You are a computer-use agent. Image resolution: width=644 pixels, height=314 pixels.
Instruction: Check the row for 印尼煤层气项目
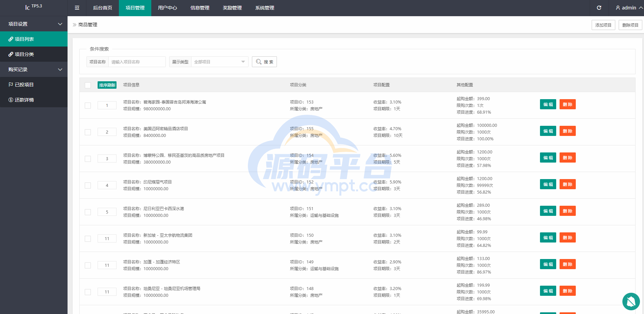(x=88, y=185)
